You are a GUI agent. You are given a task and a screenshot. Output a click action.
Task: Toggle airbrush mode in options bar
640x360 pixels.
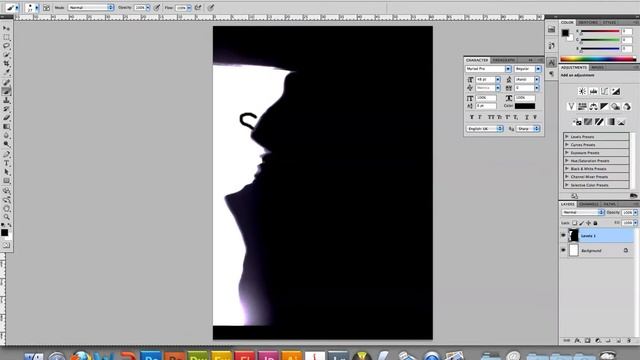(x=198, y=8)
